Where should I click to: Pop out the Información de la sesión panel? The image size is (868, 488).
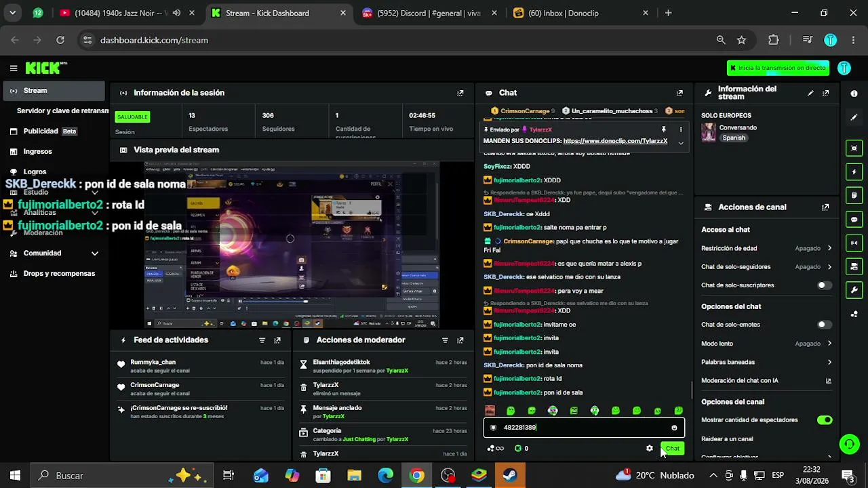(460, 93)
